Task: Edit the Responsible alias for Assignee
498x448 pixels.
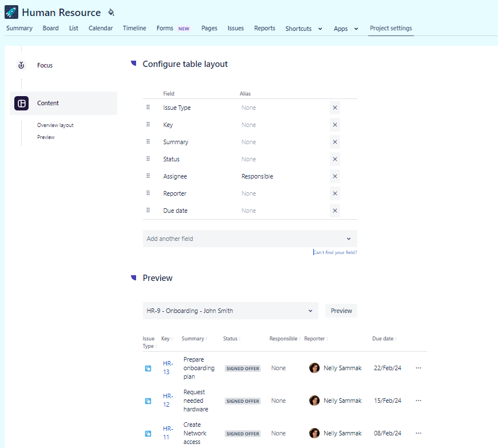Action: [257, 176]
